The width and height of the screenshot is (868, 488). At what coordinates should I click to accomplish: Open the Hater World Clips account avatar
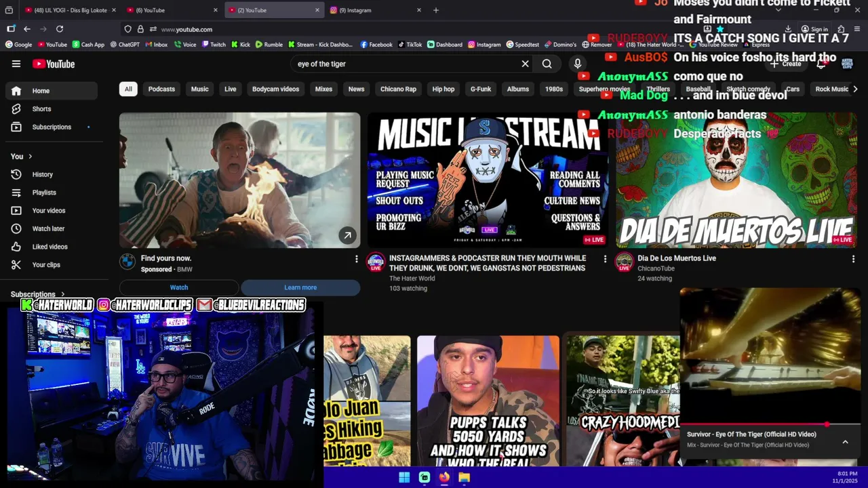(847, 64)
